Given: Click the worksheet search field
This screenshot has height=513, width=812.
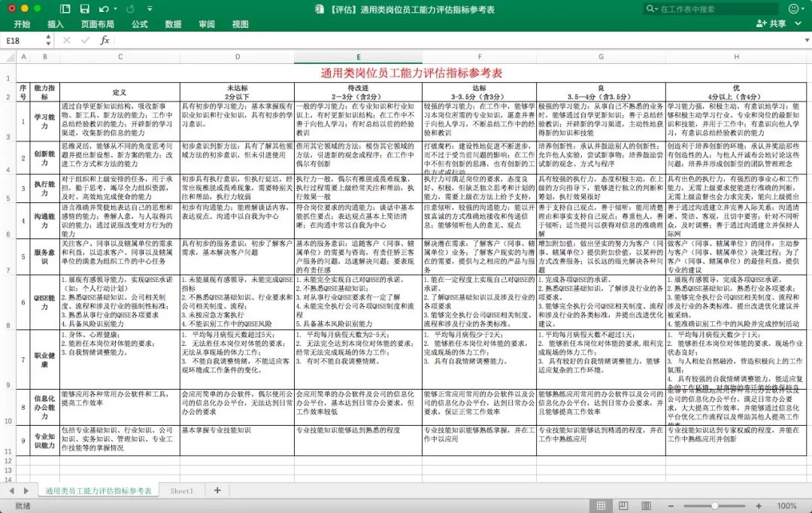Looking at the screenshot, I should (x=711, y=9).
